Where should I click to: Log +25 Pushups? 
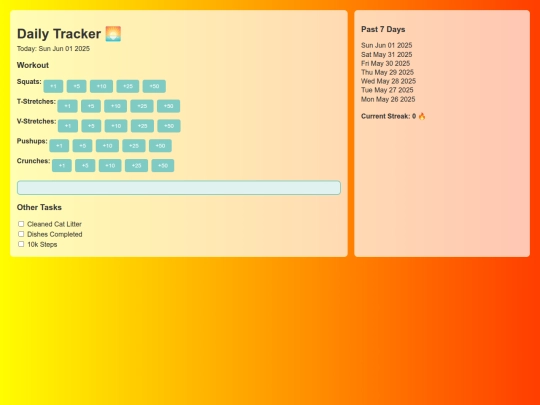[134, 146]
